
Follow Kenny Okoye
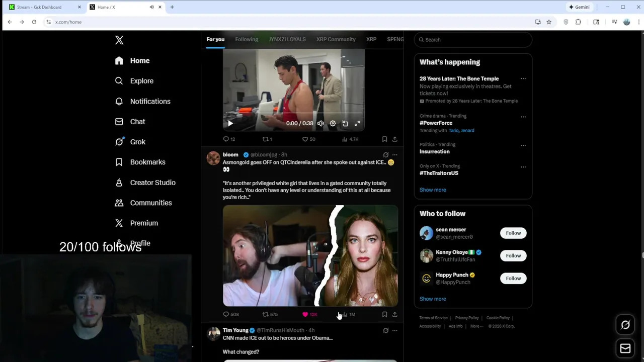tap(513, 255)
